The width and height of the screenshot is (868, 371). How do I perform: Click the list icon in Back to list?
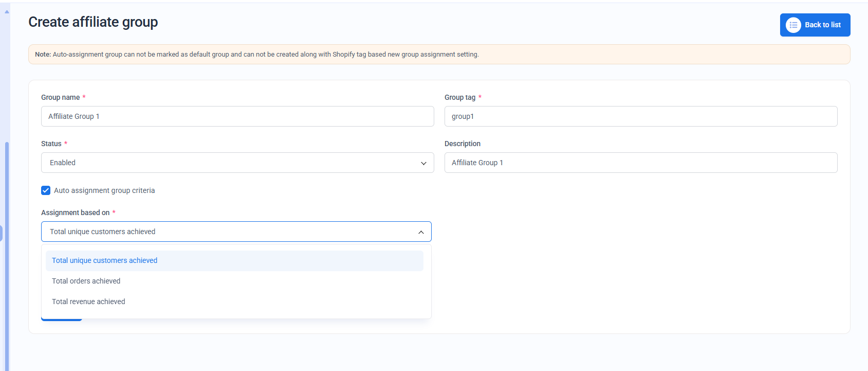(x=793, y=25)
